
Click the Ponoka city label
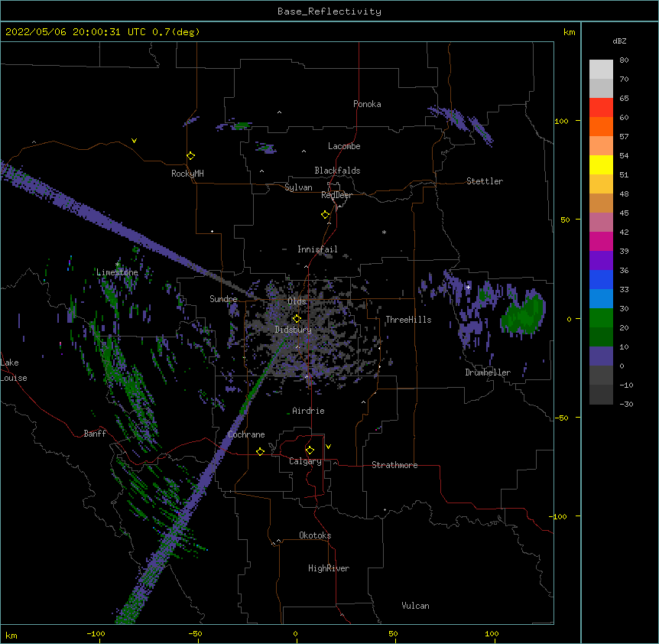click(x=367, y=104)
